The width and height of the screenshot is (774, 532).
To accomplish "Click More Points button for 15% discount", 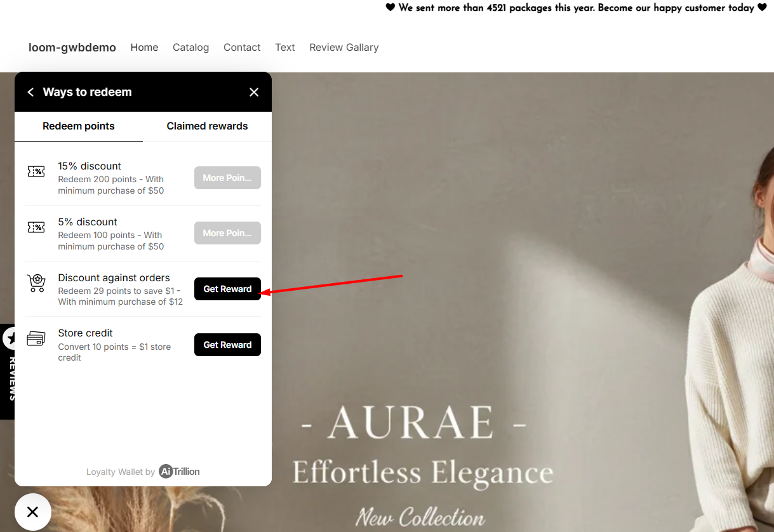I will 227,178.
